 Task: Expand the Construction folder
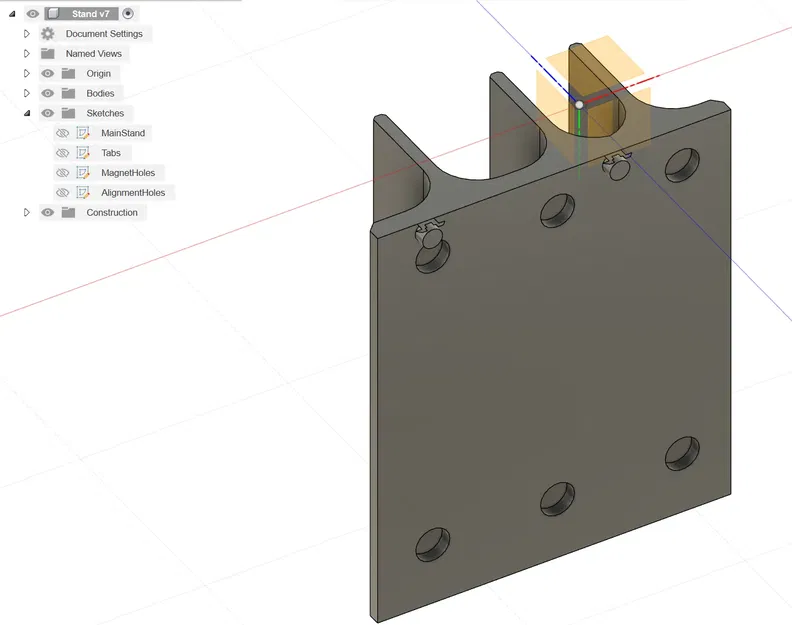point(27,213)
